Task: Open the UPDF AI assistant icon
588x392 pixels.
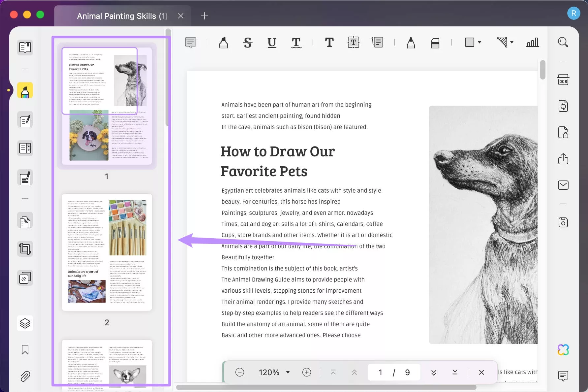Action: click(x=563, y=350)
